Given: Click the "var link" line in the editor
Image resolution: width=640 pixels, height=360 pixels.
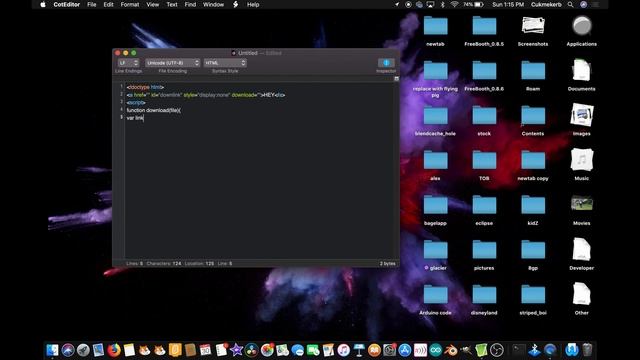Looking at the screenshot, I should [x=135, y=118].
